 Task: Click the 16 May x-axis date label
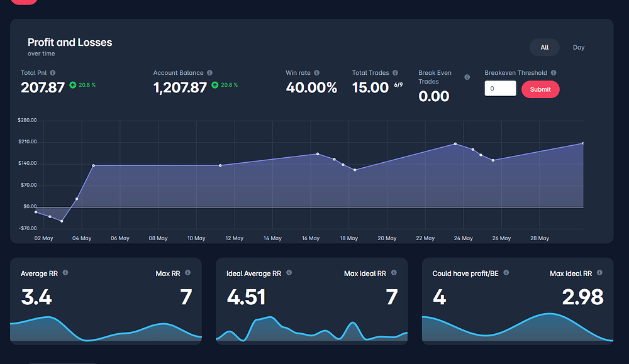(311, 238)
